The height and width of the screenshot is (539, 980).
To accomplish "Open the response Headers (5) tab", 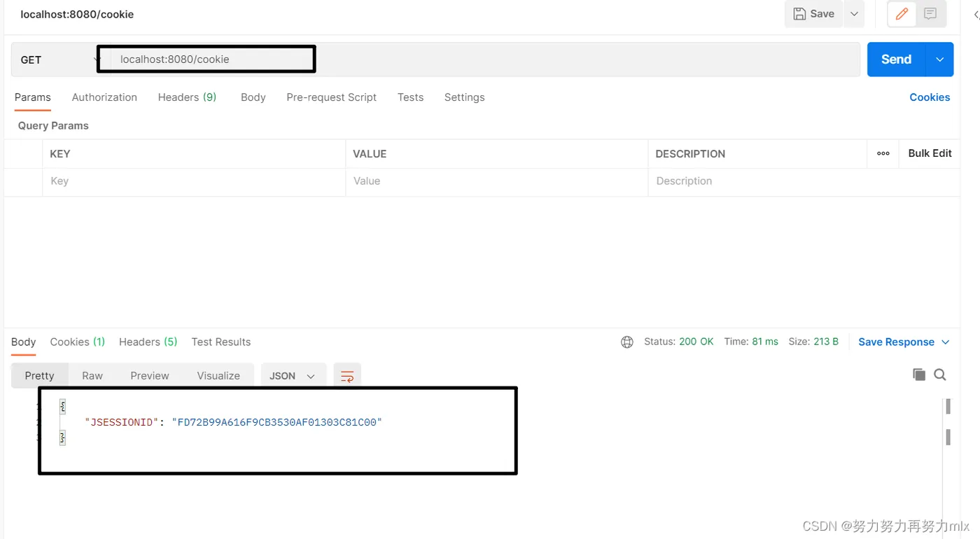I will 148,342.
